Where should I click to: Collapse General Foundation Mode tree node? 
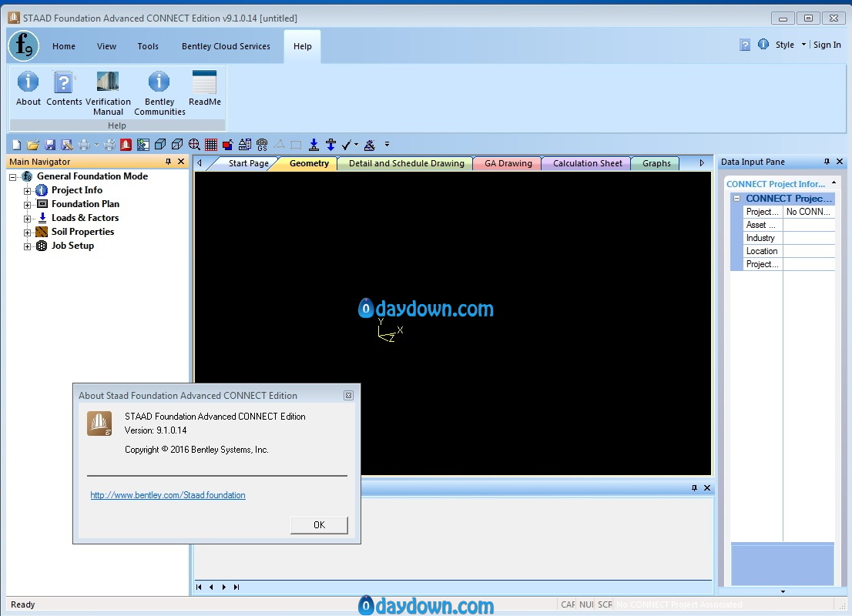tap(12, 177)
